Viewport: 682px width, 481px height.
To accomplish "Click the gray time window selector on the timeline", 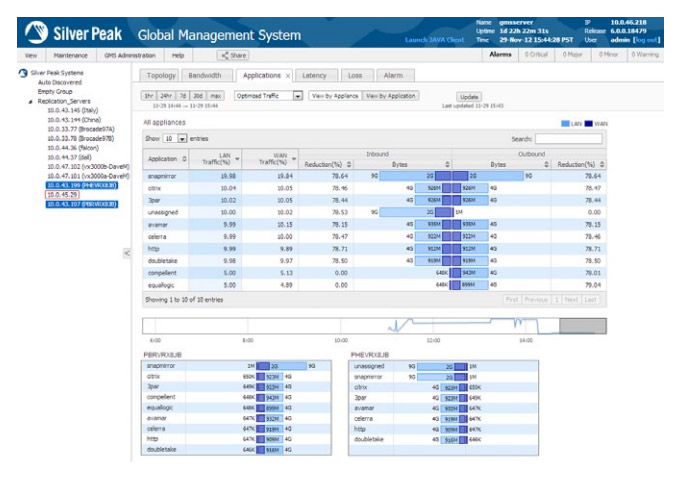I will pyautogui.click(x=582, y=326).
